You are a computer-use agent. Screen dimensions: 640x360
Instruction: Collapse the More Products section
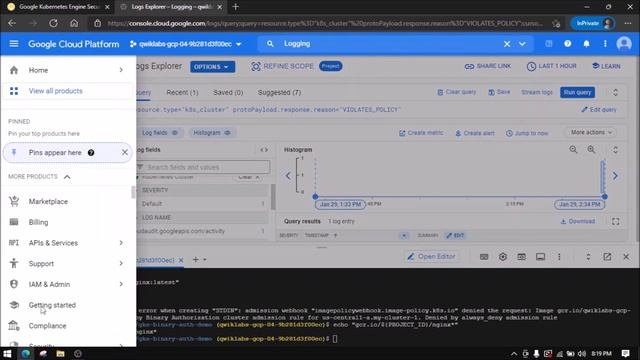67,177
